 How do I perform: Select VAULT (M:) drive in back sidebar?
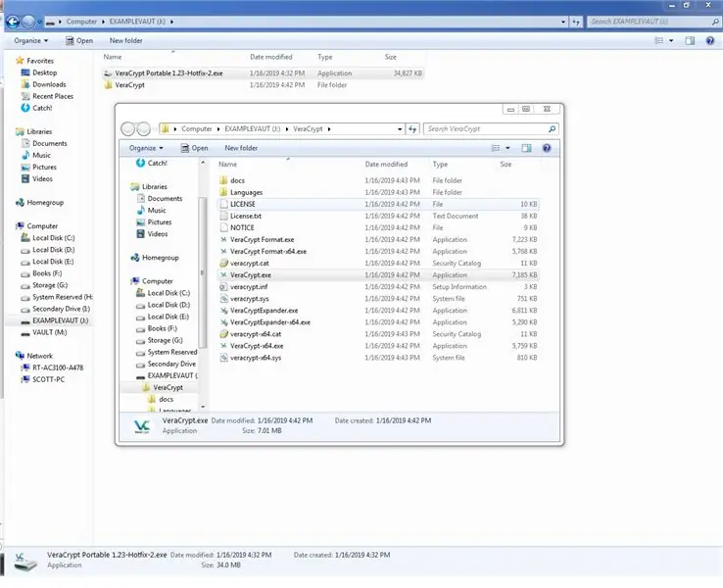(x=49, y=332)
